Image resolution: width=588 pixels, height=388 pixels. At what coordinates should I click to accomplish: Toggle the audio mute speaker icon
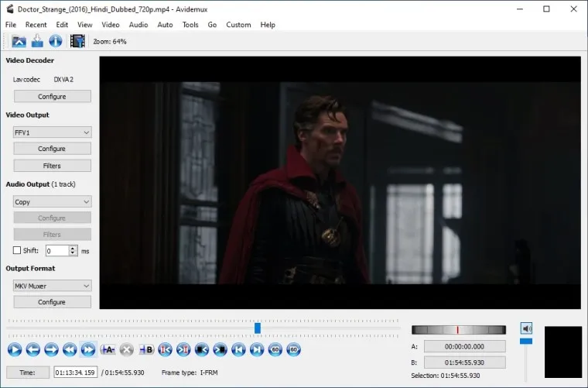(x=526, y=328)
